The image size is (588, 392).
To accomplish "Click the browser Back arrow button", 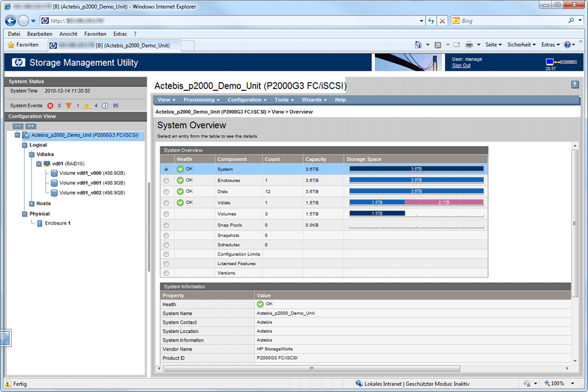I will (x=10, y=21).
